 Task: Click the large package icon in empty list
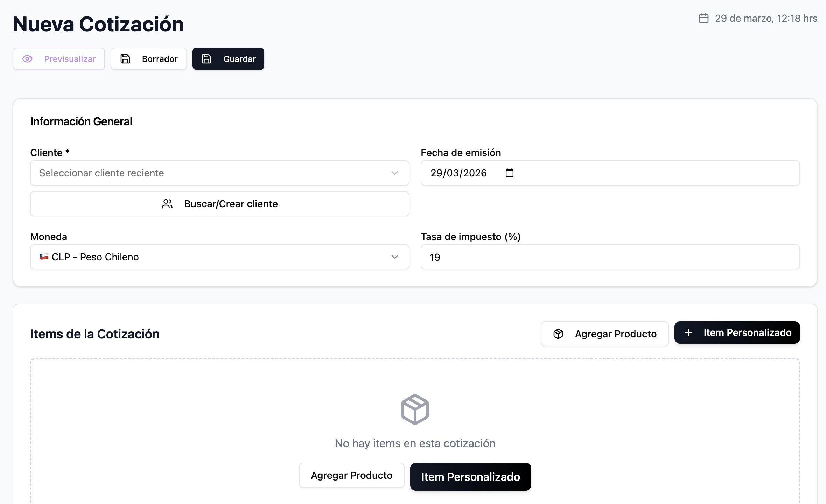[x=415, y=409]
